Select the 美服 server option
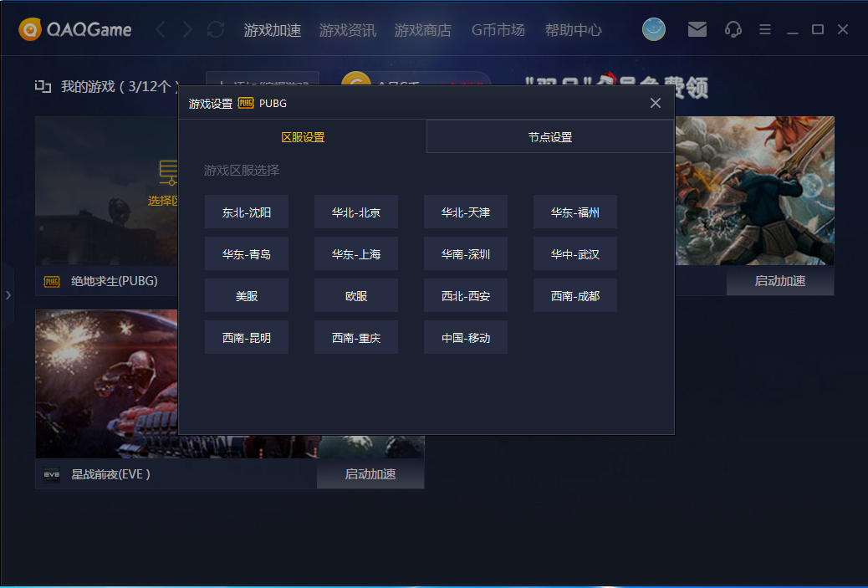 247,296
